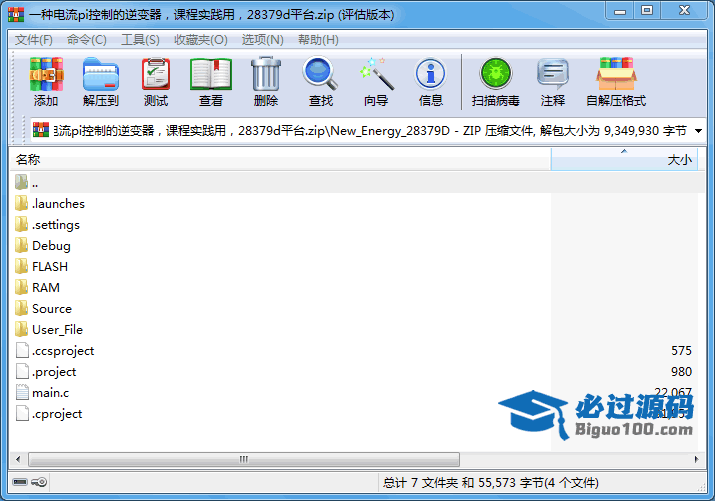
Task: Click the drive icon in status bar
Action: 20,482
